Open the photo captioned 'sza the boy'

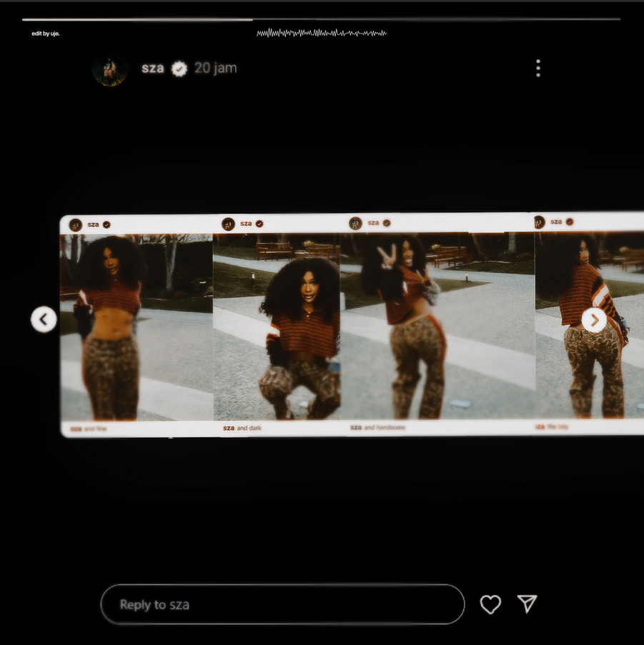pos(589,325)
